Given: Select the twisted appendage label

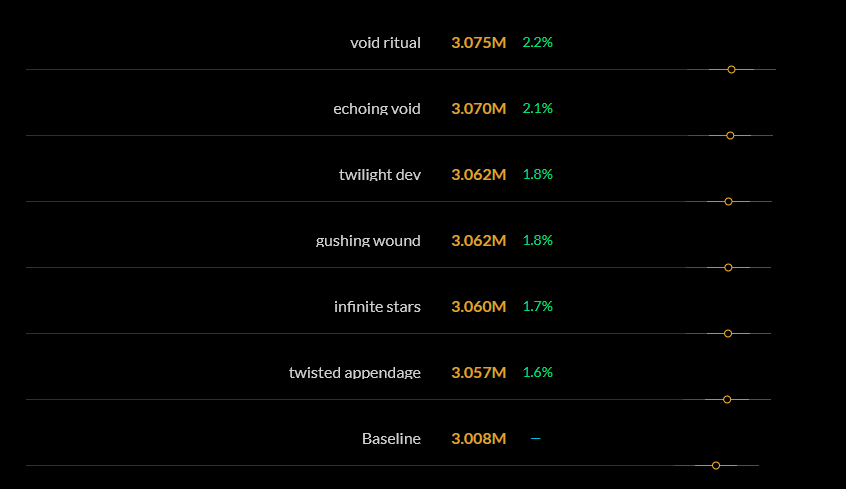Looking at the screenshot, I should [354, 372].
